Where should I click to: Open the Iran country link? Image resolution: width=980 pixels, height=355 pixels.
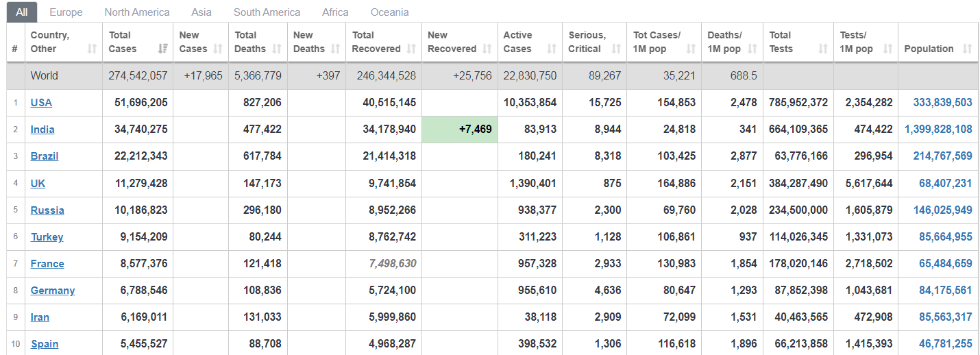click(x=40, y=317)
